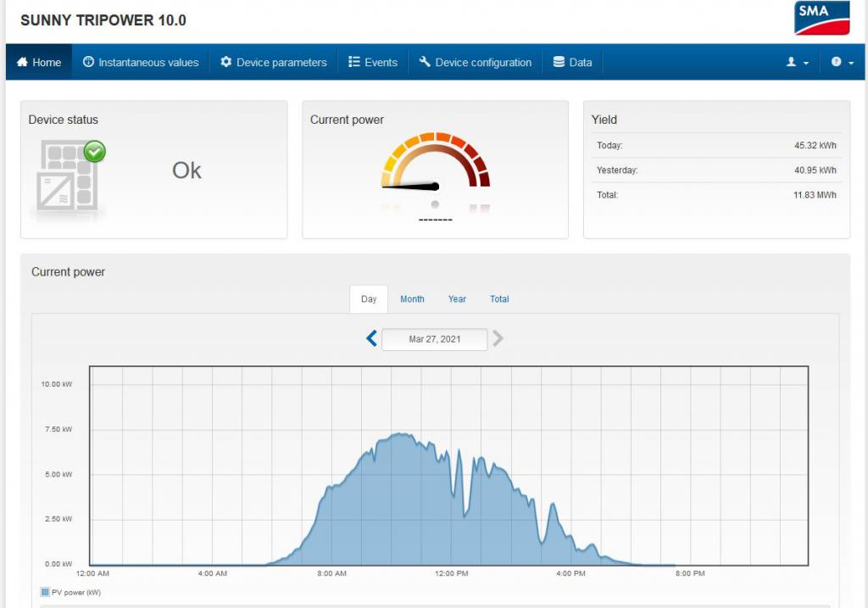Open the help menu dropdown

click(x=842, y=62)
